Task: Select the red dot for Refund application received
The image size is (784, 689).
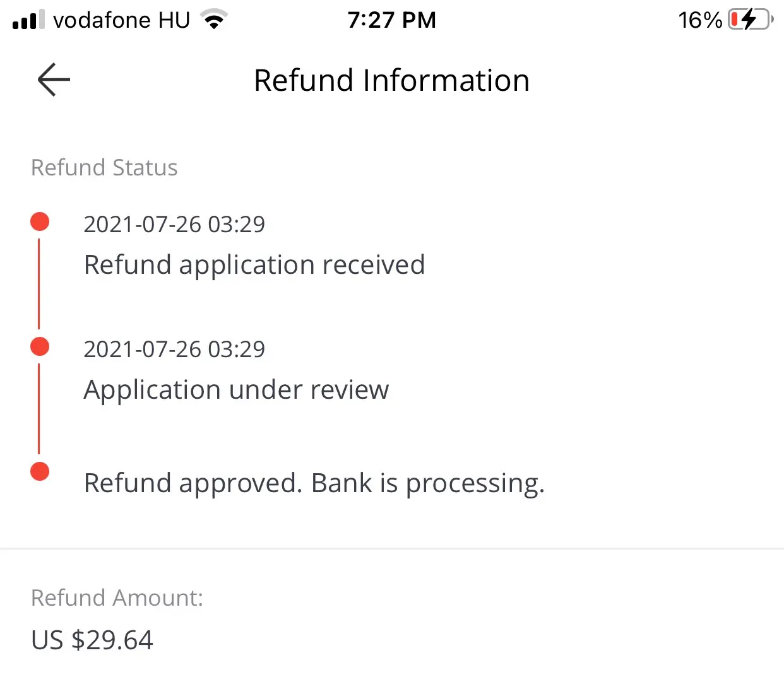Action: click(x=40, y=221)
